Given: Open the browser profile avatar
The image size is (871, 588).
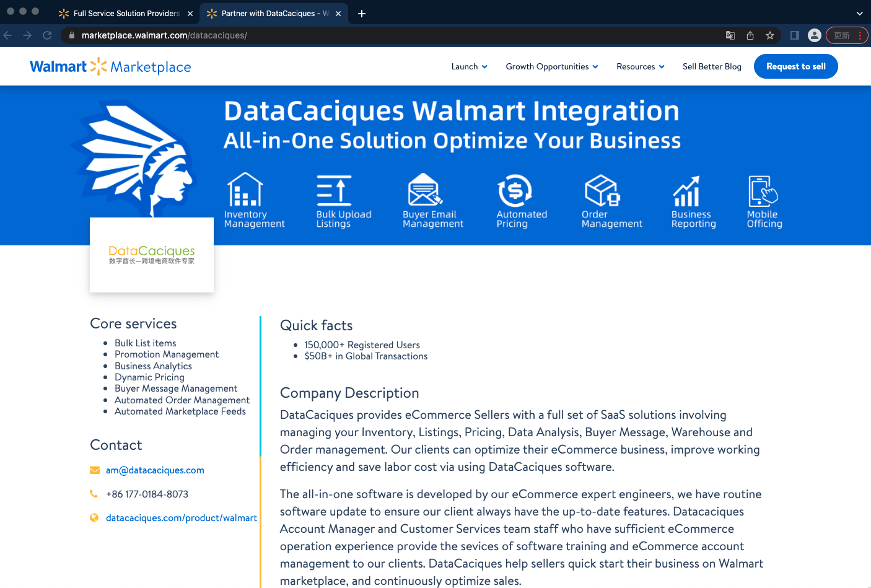Looking at the screenshot, I should tap(815, 35).
